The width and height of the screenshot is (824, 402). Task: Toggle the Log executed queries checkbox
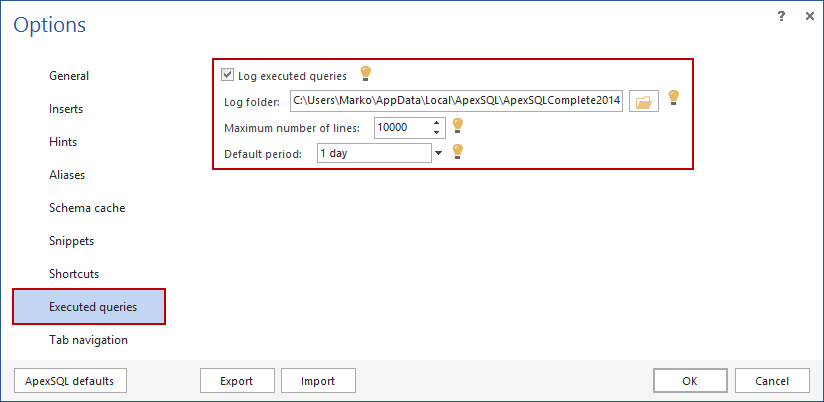click(x=228, y=75)
